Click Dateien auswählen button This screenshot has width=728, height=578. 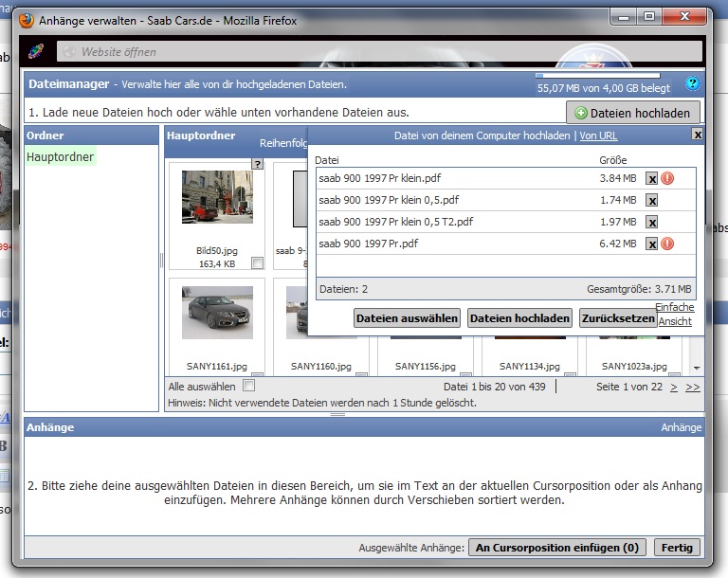coord(407,318)
